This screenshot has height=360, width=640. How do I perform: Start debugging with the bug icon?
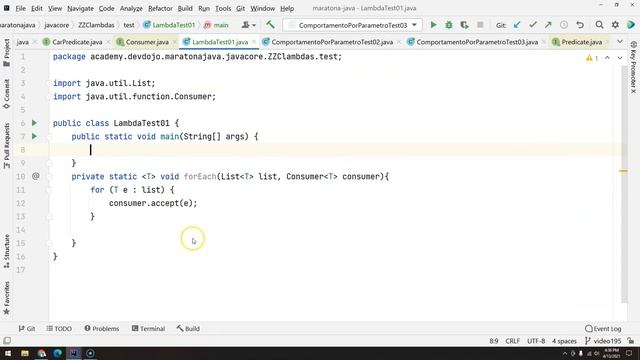coord(449,25)
